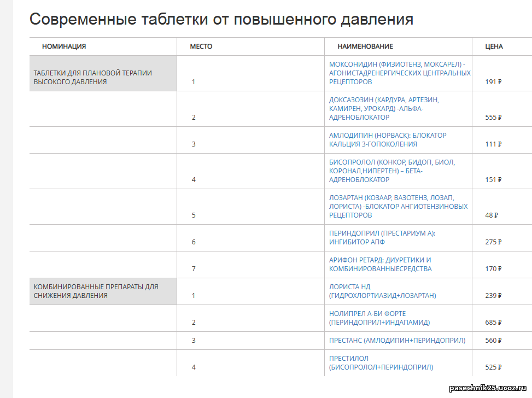Viewport: 532px width, 398px height.
Task: Click the Современные таблетки от повышенного давления heading
Action: click(x=221, y=20)
